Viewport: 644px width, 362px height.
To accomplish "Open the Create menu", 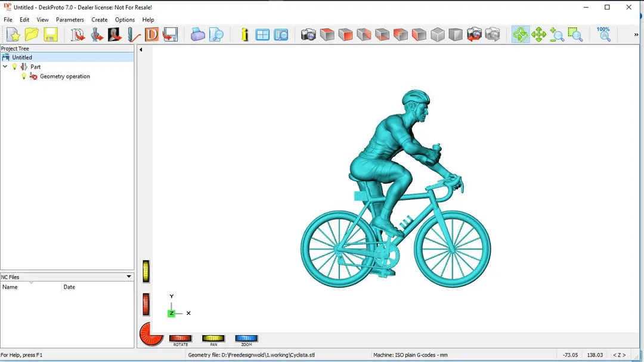I will pos(100,20).
